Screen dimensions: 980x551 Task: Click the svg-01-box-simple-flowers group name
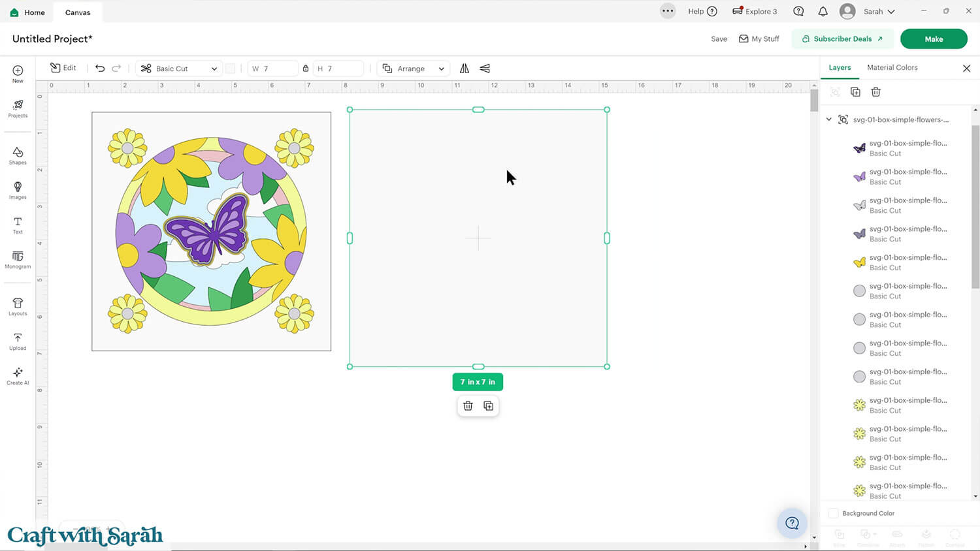901,119
